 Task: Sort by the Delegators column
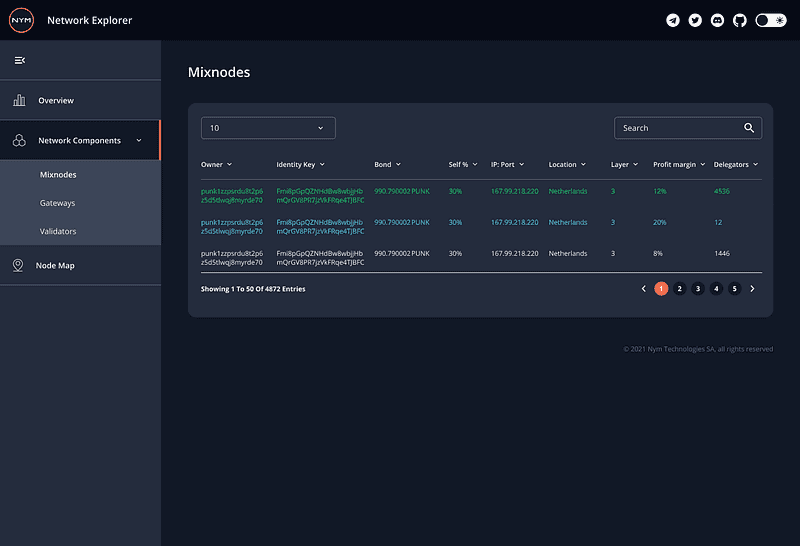click(735, 164)
